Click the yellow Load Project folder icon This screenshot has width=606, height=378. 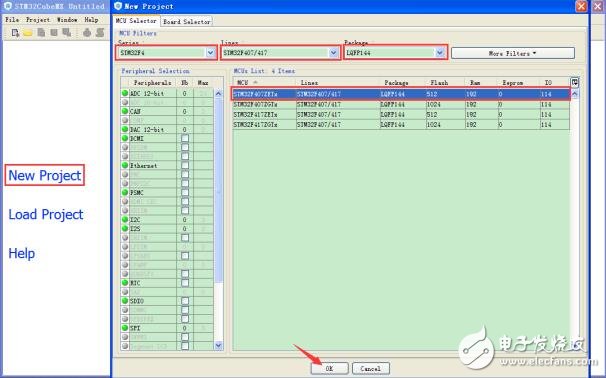27,33
